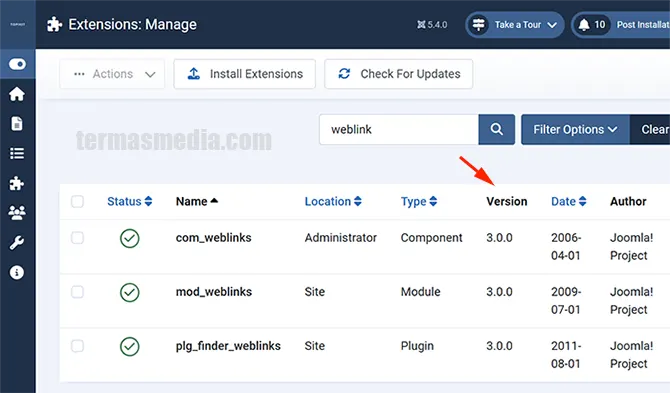
Task: Click the Check For Updates button
Action: point(399,74)
